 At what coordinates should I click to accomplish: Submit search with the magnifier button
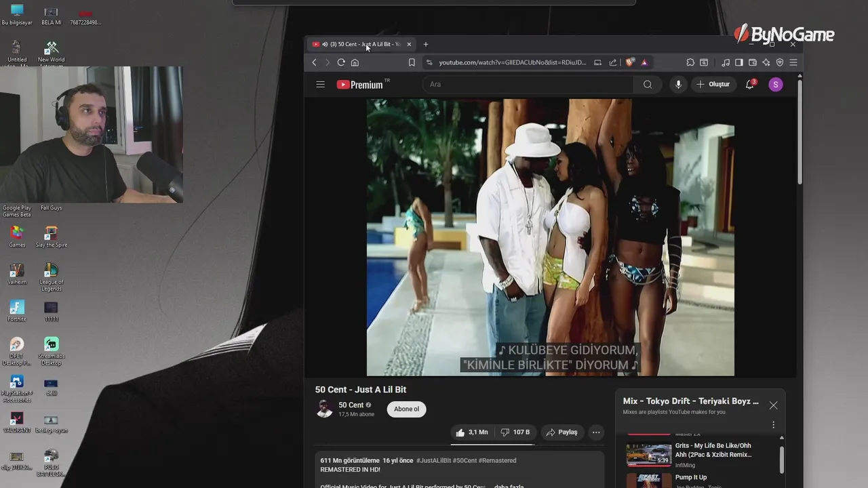(x=648, y=85)
